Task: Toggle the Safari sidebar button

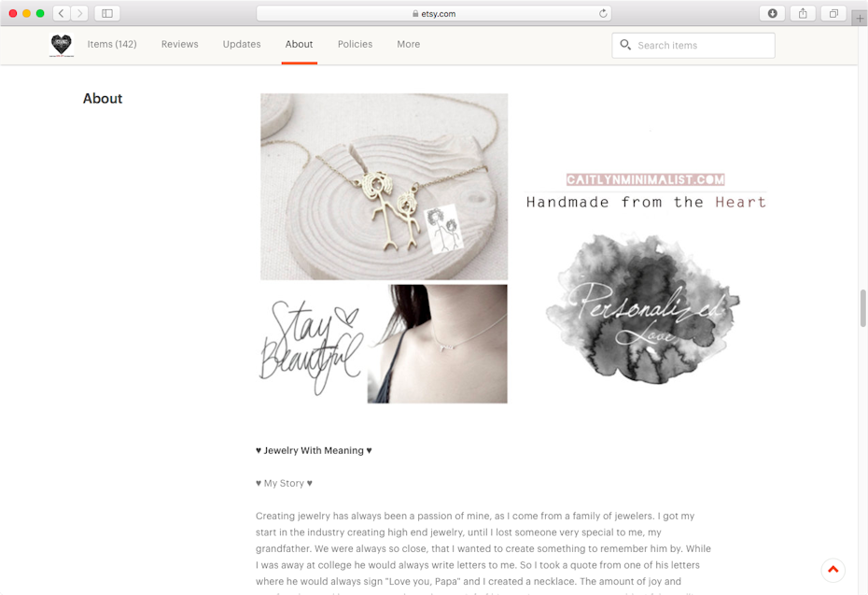Action: (107, 13)
